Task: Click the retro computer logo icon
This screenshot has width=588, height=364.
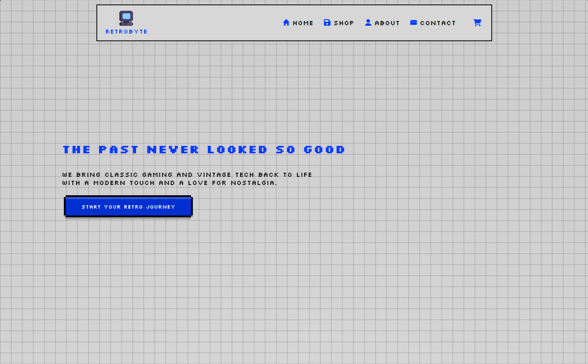Action: tap(126, 18)
